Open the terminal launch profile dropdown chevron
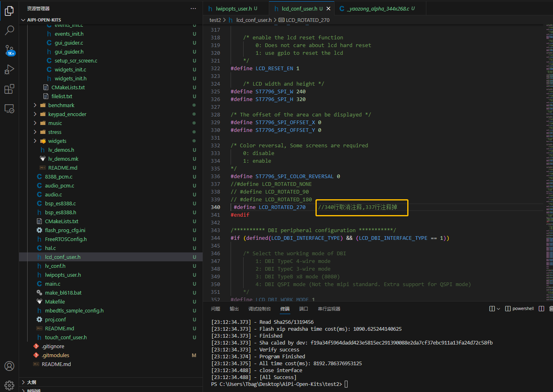 click(x=498, y=309)
